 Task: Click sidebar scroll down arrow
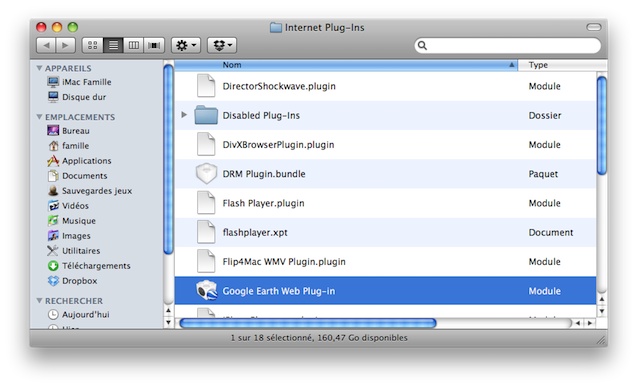point(168,323)
